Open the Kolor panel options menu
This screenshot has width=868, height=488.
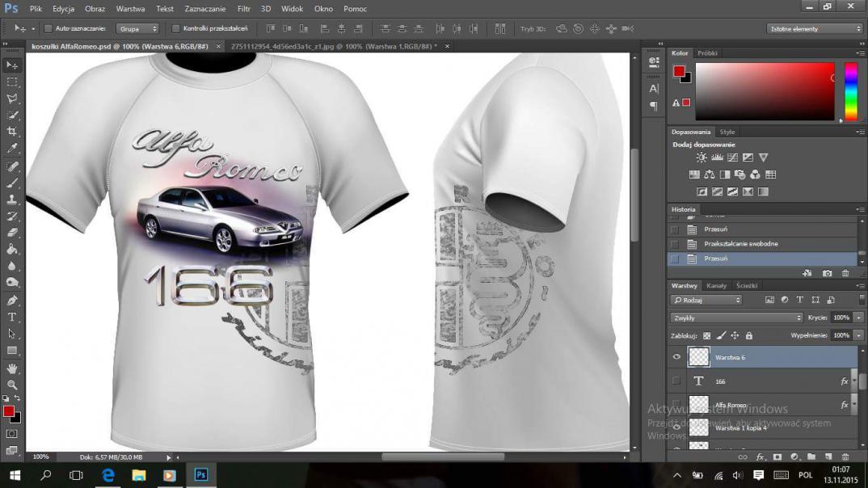tap(860, 53)
